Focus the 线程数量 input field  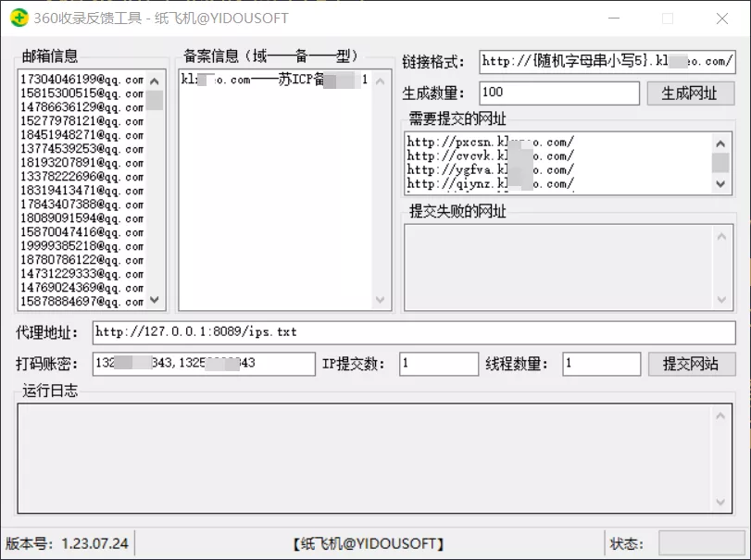coord(602,364)
